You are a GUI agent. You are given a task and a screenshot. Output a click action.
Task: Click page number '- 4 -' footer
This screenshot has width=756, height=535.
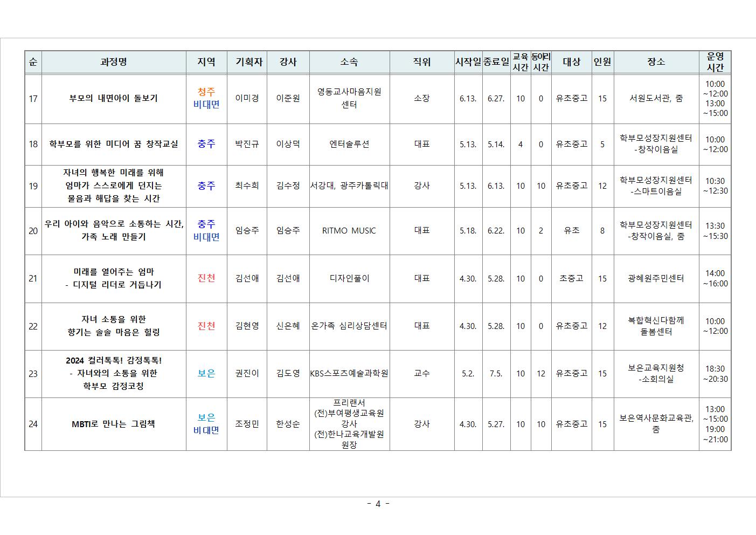click(x=378, y=504)
